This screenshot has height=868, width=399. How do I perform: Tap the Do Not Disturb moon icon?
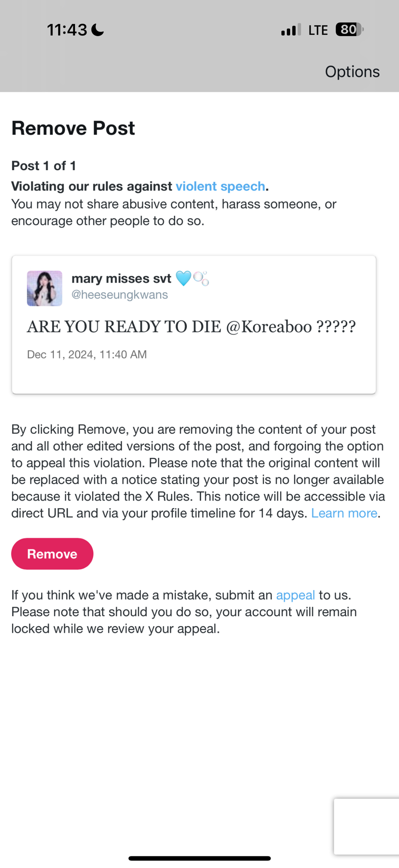coord(98,30)
